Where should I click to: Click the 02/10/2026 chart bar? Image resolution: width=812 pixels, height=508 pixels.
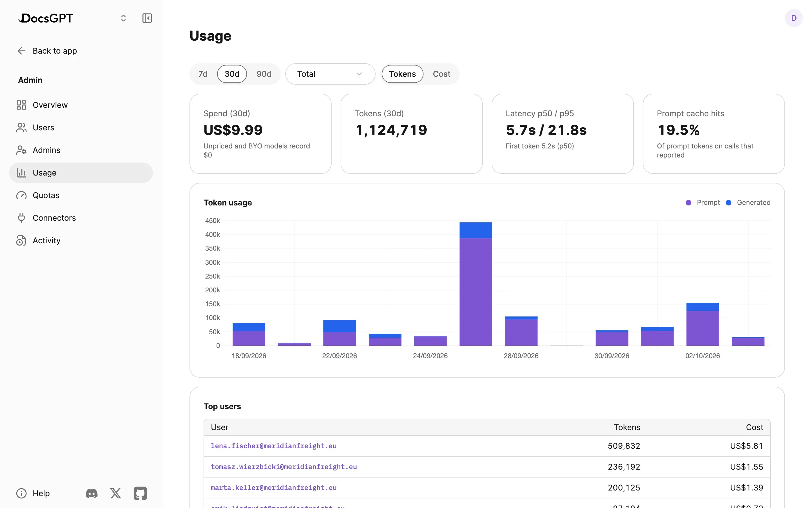(x=703, y=324)
